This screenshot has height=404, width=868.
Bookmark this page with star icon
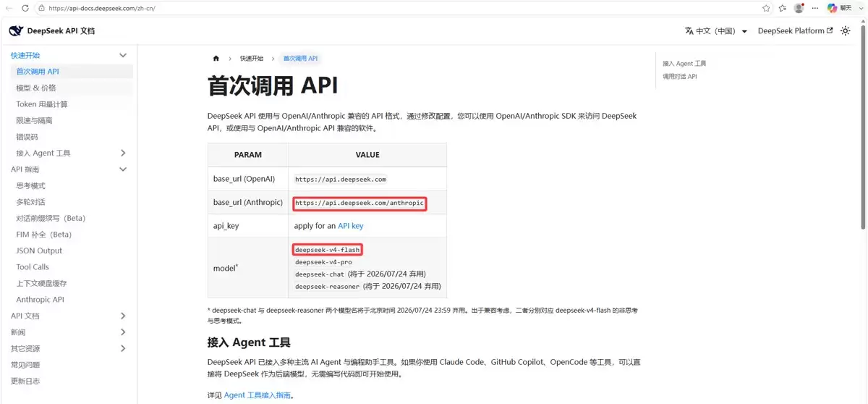[766, 8]
